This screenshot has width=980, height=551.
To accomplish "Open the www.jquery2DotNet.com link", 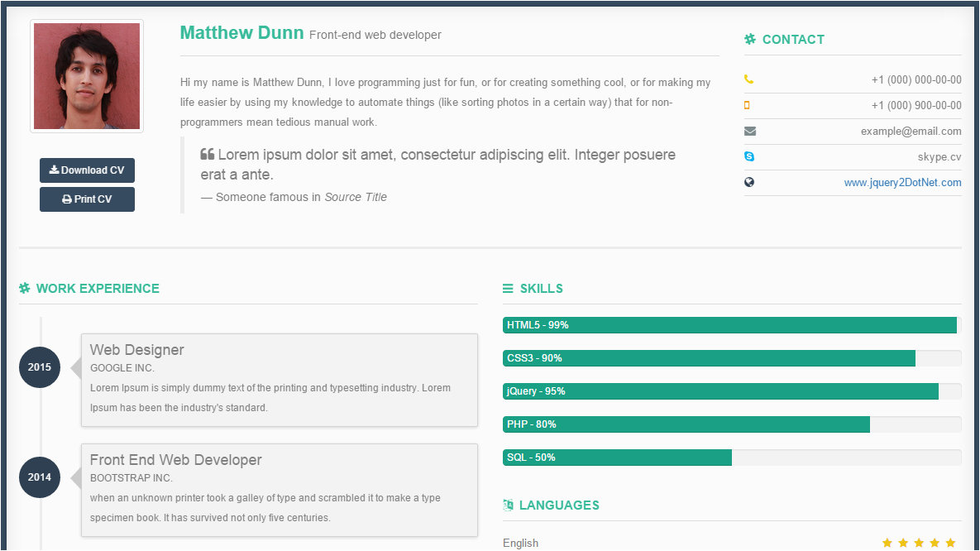I will [902, 183].
